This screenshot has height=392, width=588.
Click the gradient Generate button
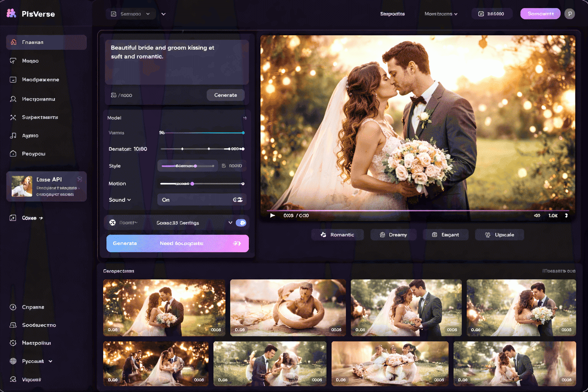[177, 243]
